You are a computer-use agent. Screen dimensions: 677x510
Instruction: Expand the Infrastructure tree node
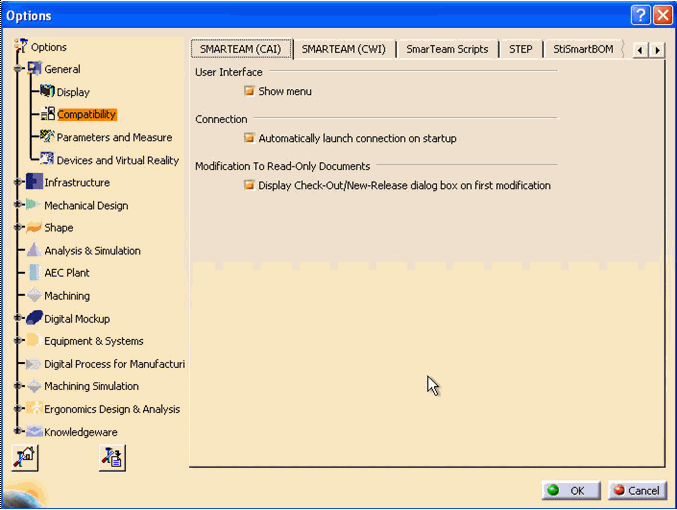coord(18,183)
